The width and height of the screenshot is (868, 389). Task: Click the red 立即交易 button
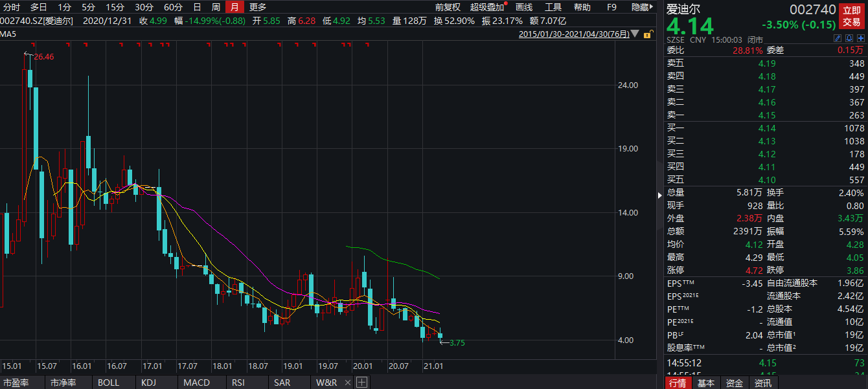pos(851,16)
